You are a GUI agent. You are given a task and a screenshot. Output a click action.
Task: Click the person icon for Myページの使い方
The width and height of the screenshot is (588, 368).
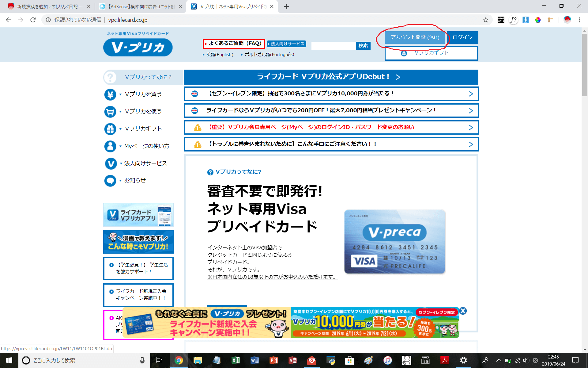[x=110, y=146]
